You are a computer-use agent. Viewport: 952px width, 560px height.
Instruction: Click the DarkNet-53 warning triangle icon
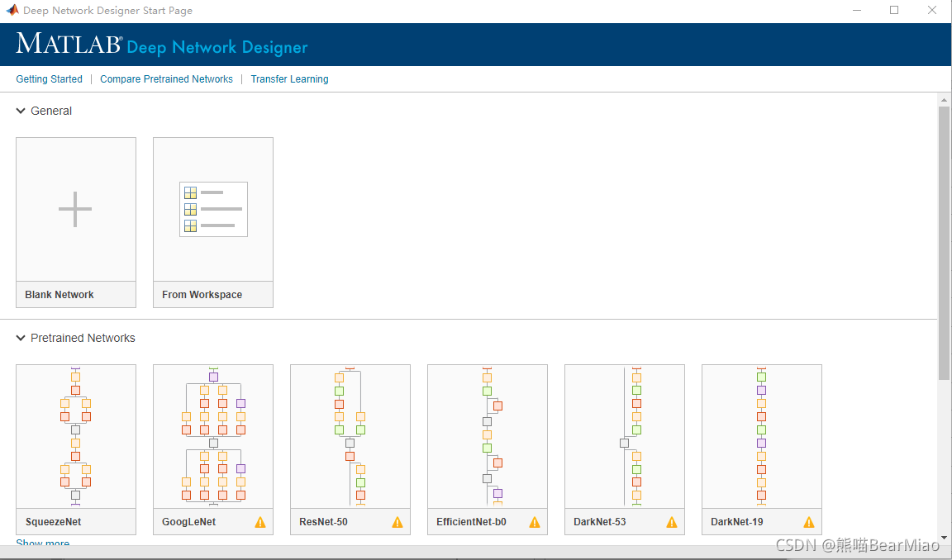(672, 522)
